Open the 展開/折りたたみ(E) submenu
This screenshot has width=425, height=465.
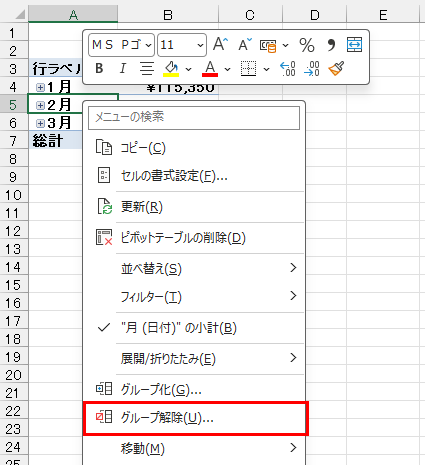(194, 359)
